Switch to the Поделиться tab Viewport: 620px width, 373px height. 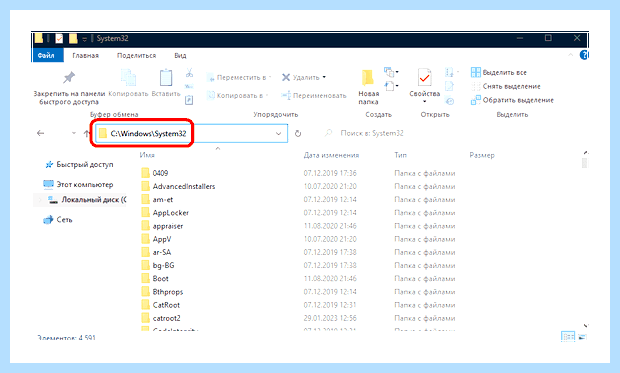pyautogui.click(x=136, y=55)
